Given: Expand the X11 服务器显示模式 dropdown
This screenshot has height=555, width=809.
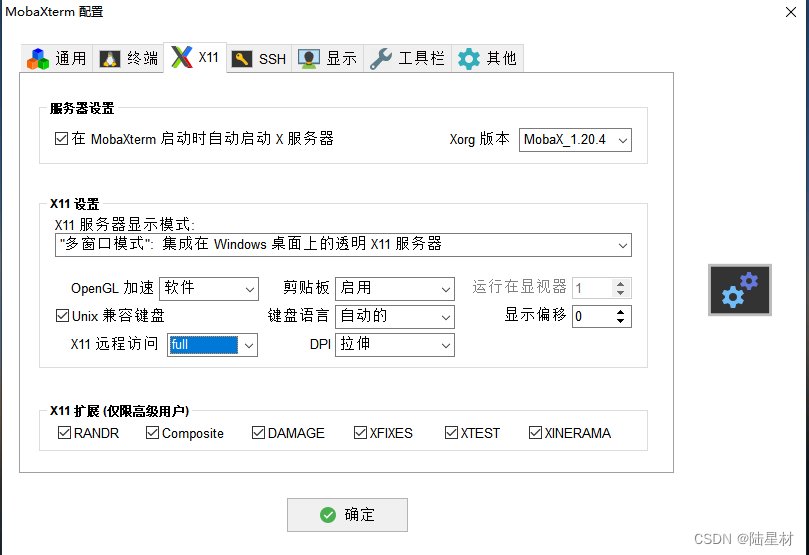Looking at the screenshot, I should [x=343, y=245].
